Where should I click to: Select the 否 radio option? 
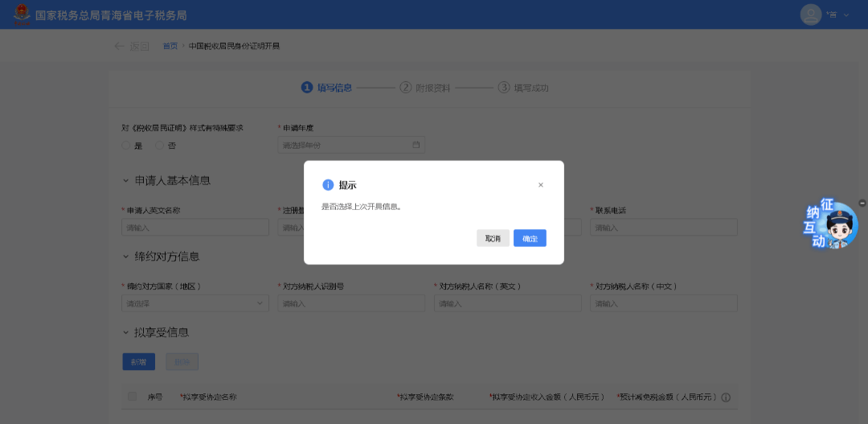coord(160,146)
